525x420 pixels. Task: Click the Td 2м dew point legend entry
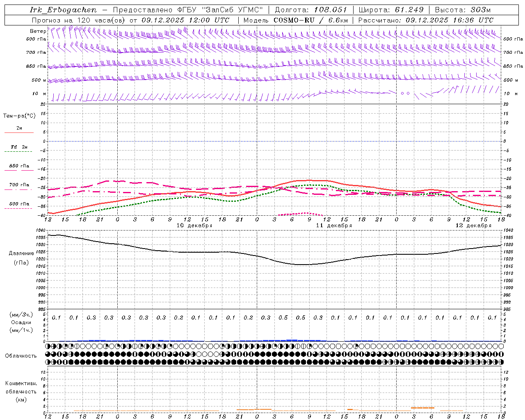[x=19, y=148]
